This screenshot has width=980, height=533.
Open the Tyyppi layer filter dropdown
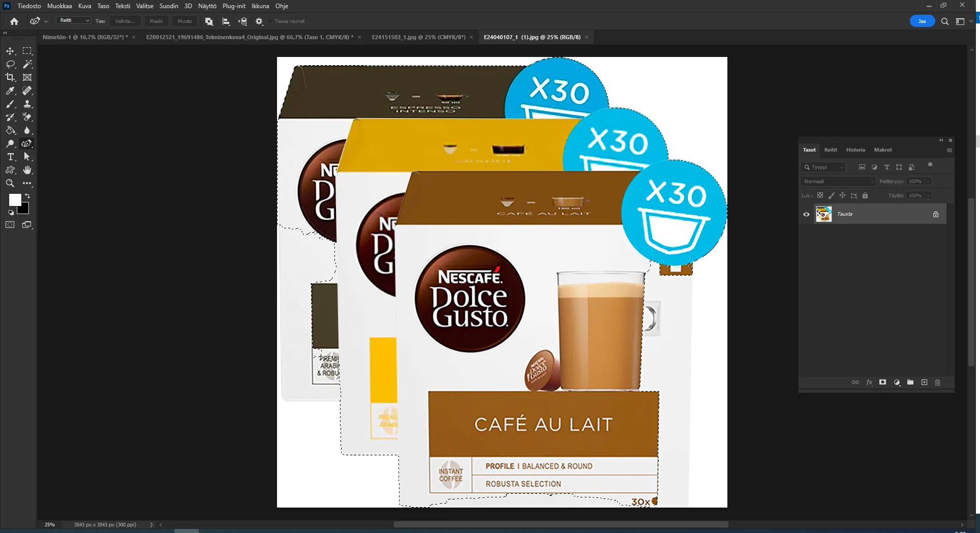coord(823,167)
